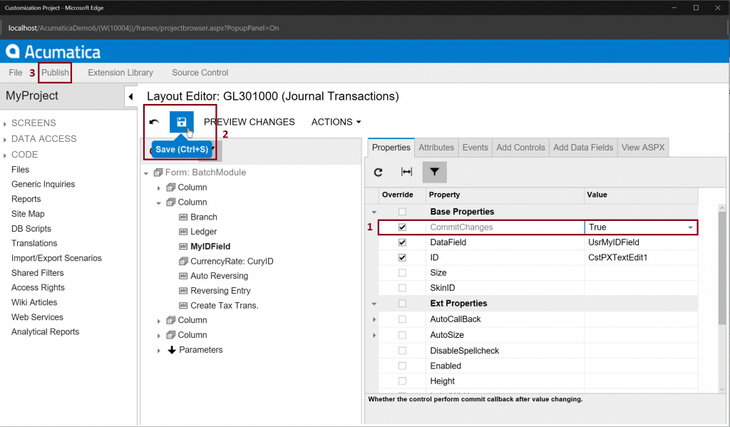The image size is (730, 427).
Task: Toggle the CommitChanges override checkbox
Action: [402, 227]
